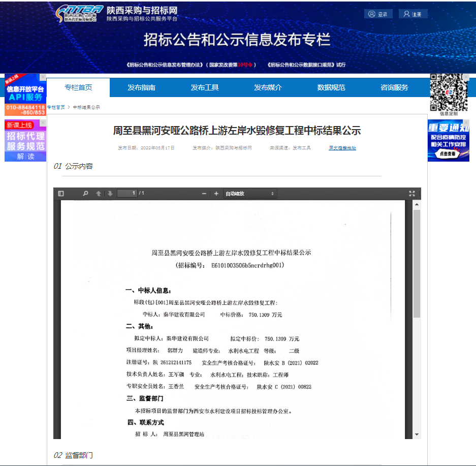The width and height of the screenshot is (476, 466).
Task: Open the 专栏首页 tab
Action: coord(78,87)
